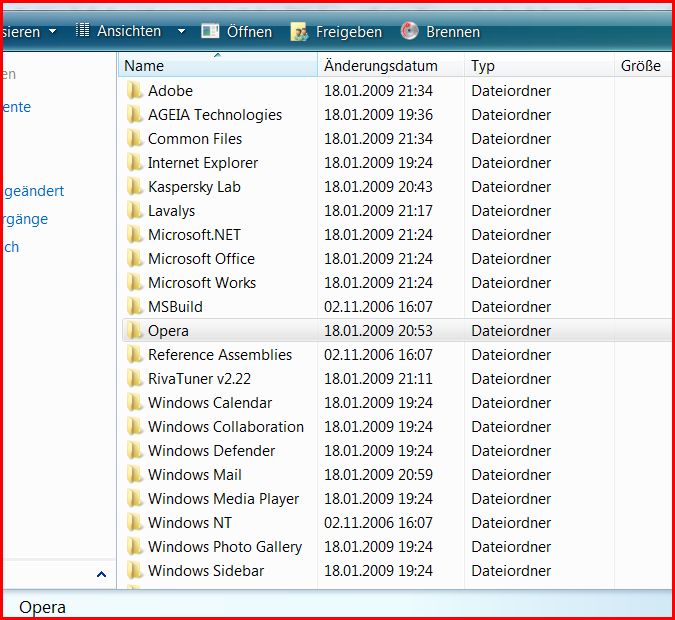This screenshot has height=620, width=675.
Task: Select the Windows NT folder icon
Action: click(135, 523)
